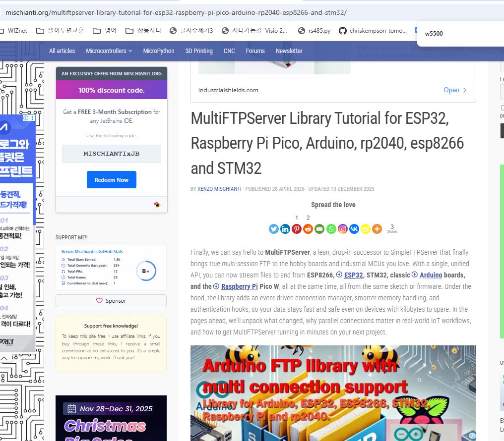
Task: Share the article on Reddit
Action: [x=308, y=229]
